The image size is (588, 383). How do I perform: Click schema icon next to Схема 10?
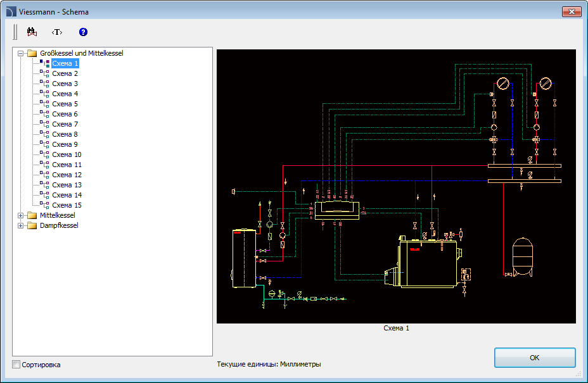coord(44,154)
